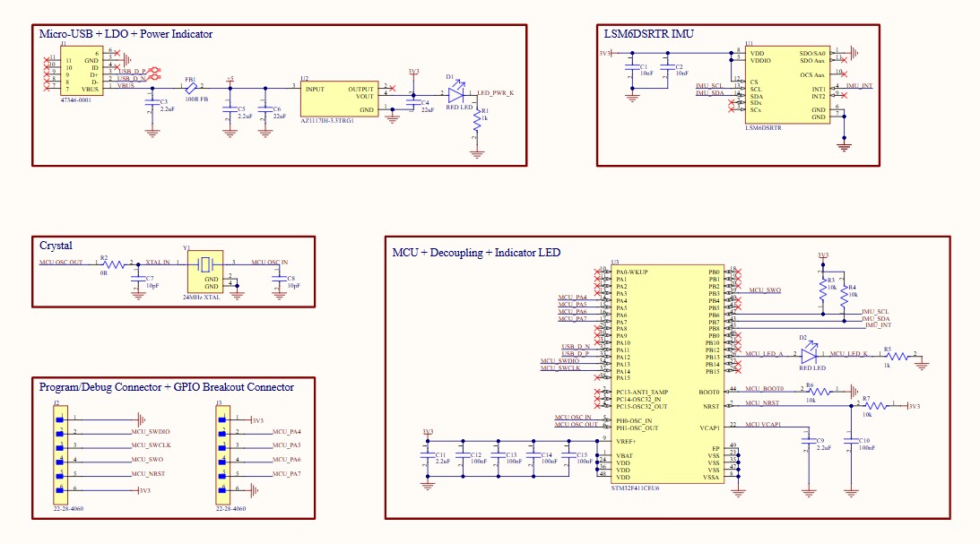Viewport: 980px width, 544px height.
Task: Select the D2 indicator LED symbol
Action: click(x=808, y=355)
